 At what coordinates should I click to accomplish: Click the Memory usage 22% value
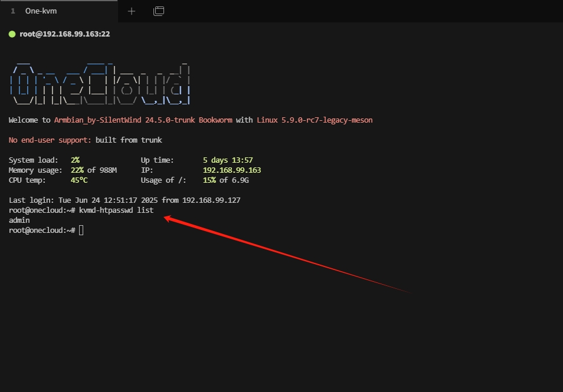tap(77, 170)
